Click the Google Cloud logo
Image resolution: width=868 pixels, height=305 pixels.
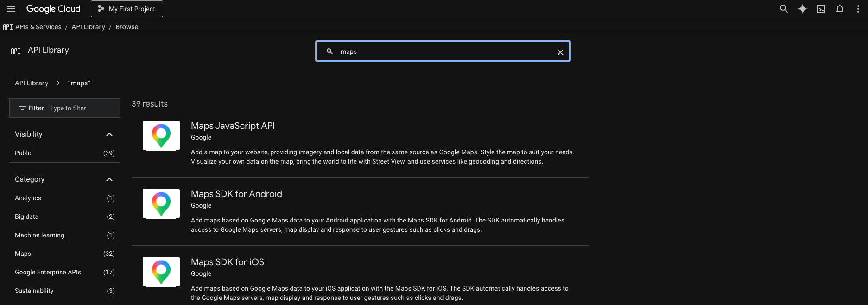click(x=53, y=9)
